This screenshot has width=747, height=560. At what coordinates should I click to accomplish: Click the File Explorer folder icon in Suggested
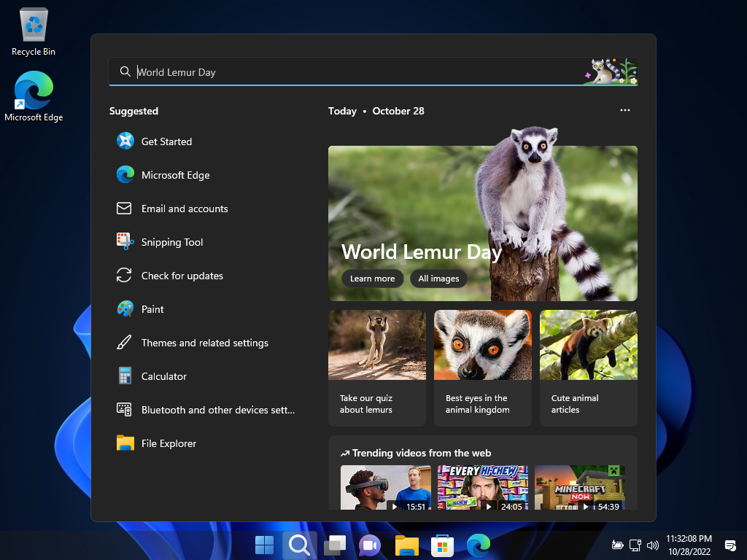pos(125,443)
